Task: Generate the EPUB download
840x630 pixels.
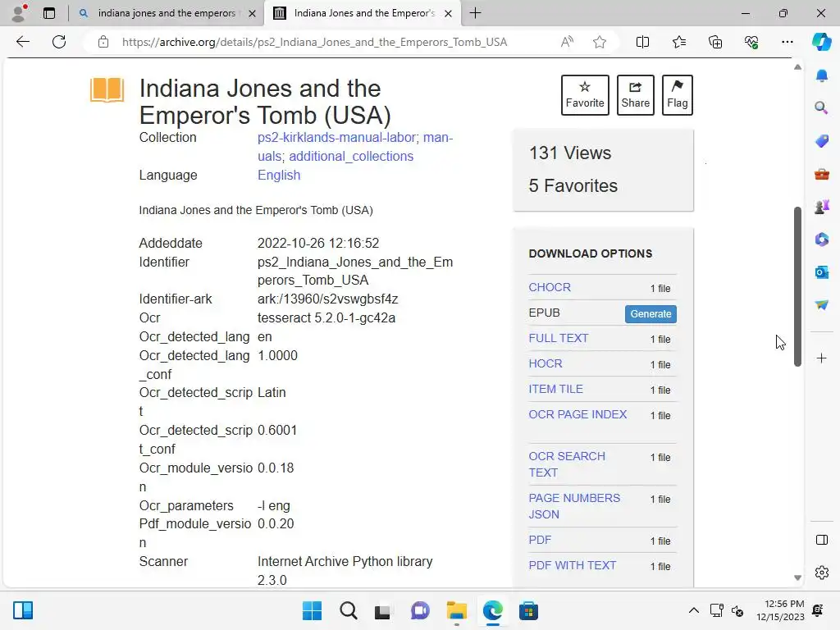Action: click(651, 314)
